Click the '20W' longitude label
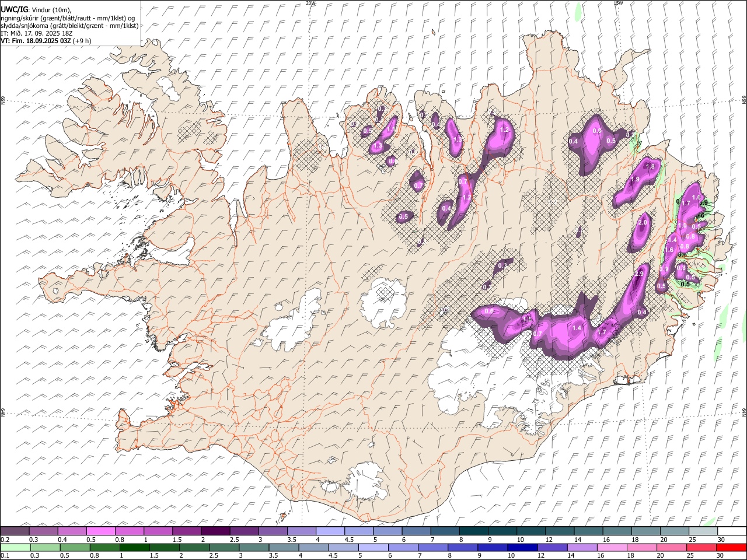The height and width of the screenshot is (560, 747). (310, 3)
